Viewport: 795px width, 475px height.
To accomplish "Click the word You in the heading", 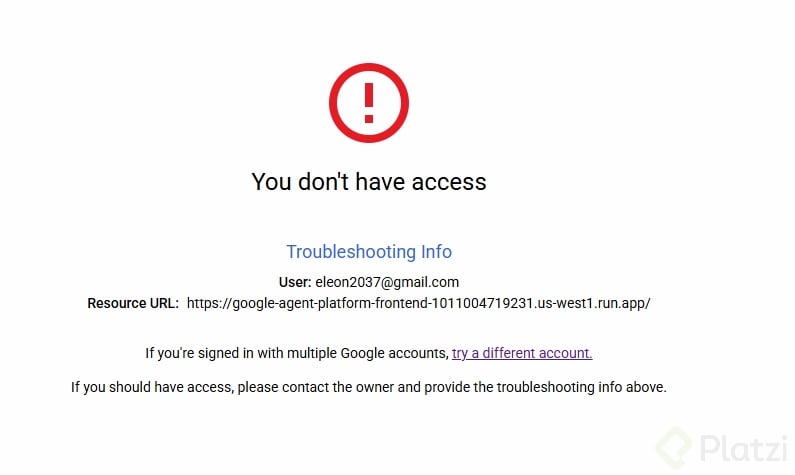I will pyautogui.click(x=271, y=181).
